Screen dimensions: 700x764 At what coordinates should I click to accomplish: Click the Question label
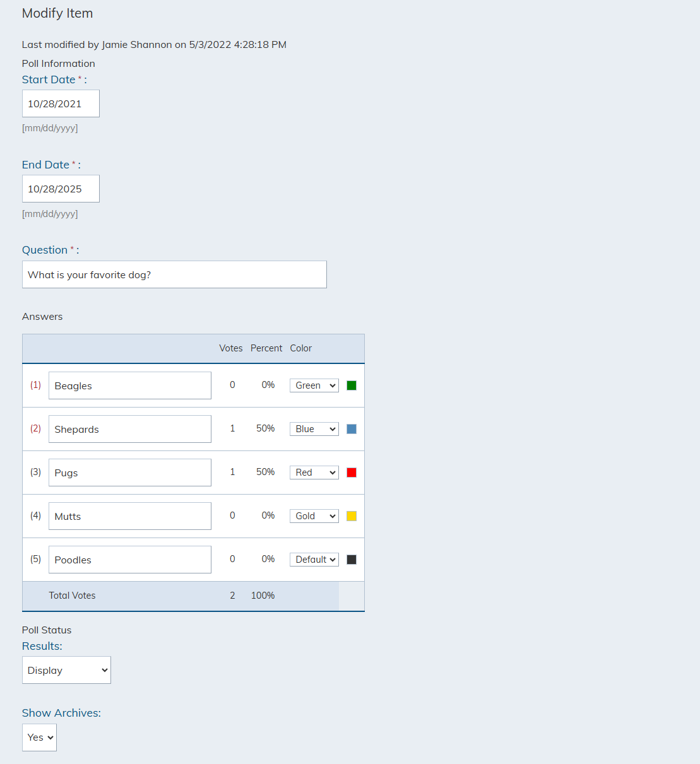[45, 250]
